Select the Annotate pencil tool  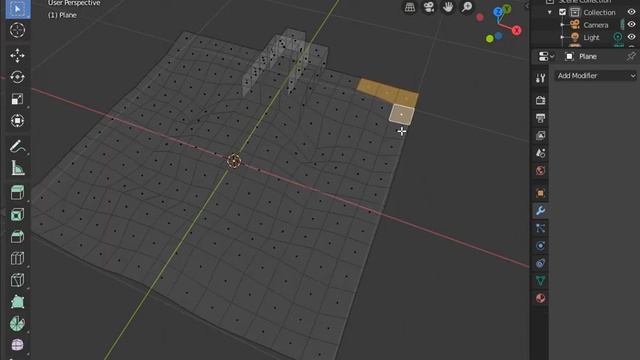tap(18, 147)
